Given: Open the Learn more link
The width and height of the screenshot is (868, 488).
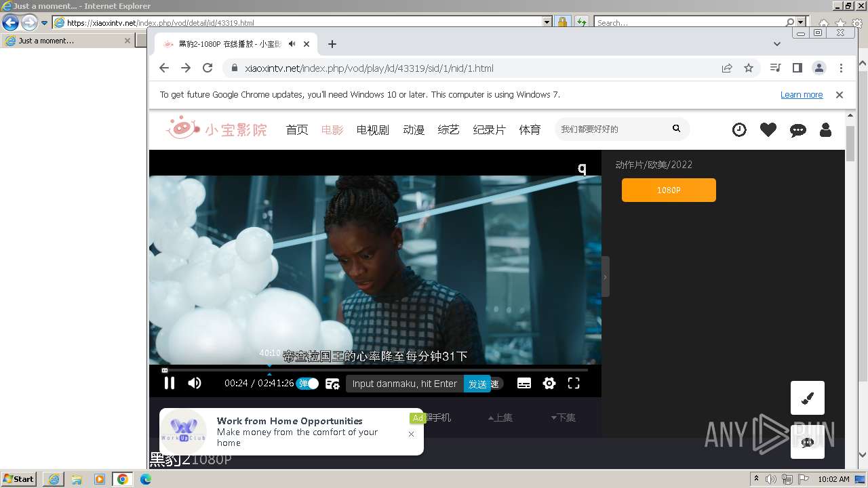Looking at the screenshot, I should click(x=802, y=95).
